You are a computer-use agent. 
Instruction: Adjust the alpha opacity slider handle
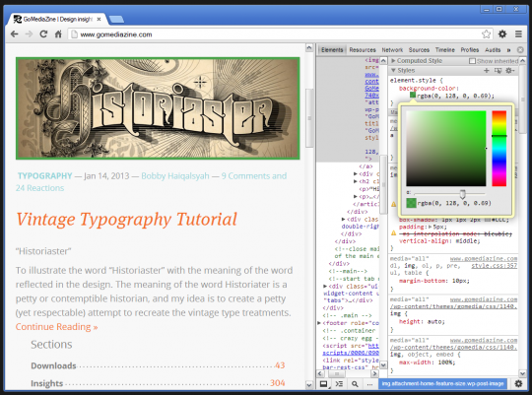point(462,194)
